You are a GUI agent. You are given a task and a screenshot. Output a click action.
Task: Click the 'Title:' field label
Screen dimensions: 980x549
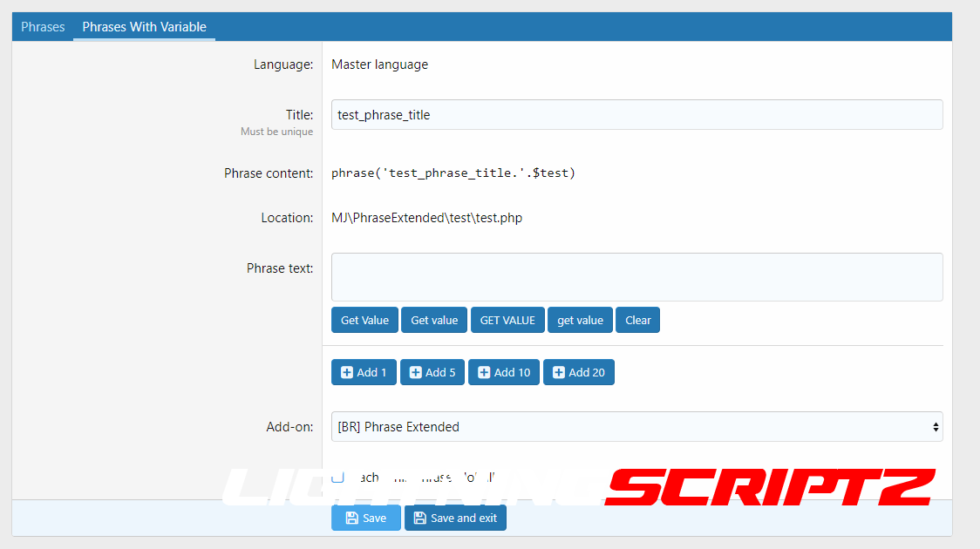tap(299, 115)
